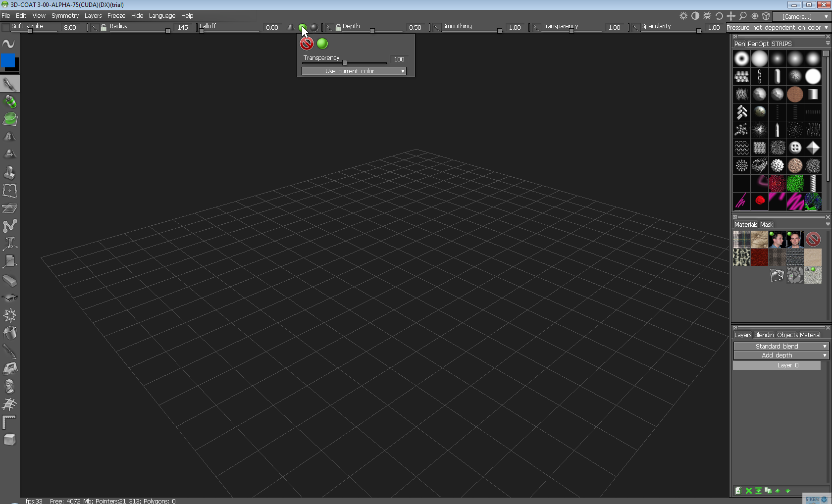Select the Layer 0 entry
The height and width of the screenshot is (504, 832).
(x=777, y=365)
